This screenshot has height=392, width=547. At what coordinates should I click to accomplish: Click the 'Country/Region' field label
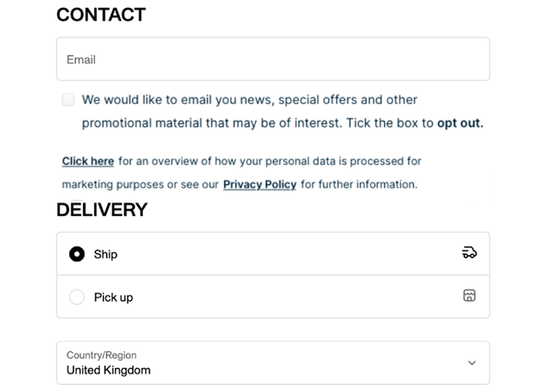pyautogui.click(x=101, y=355)
